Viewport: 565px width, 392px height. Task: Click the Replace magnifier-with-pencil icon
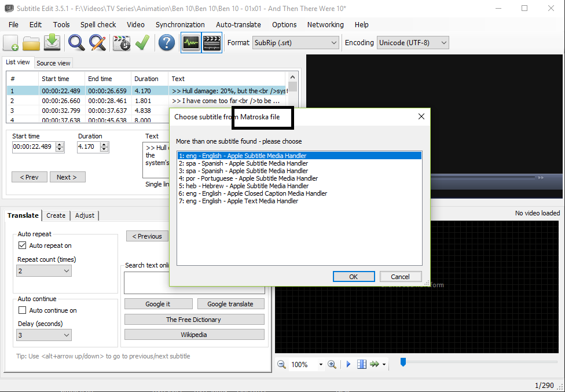coord(98,42)
